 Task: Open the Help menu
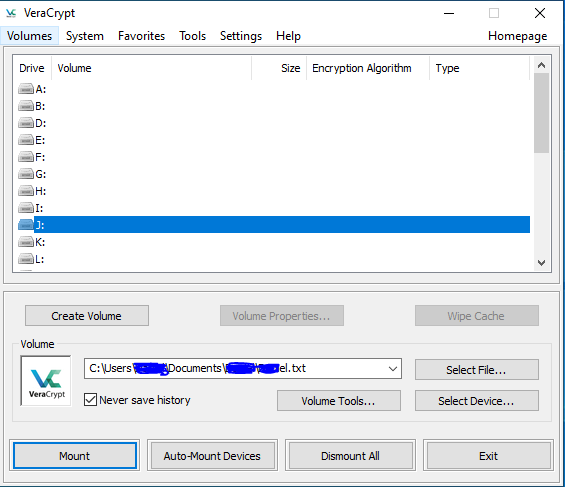[288, 36]
